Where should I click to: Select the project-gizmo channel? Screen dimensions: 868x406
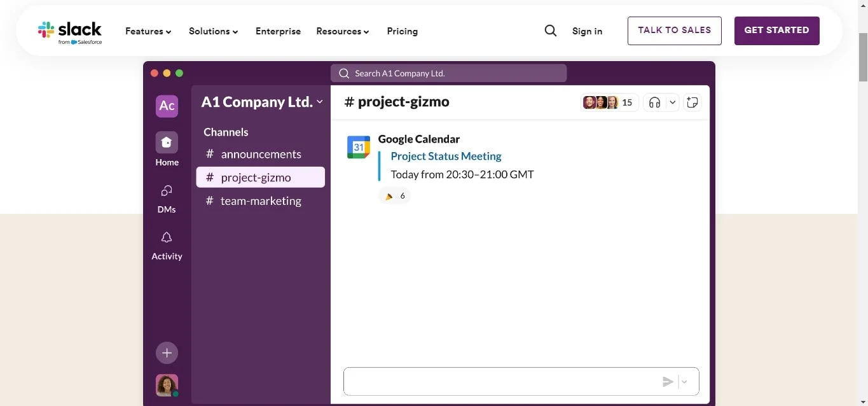[x=261, y=178]
